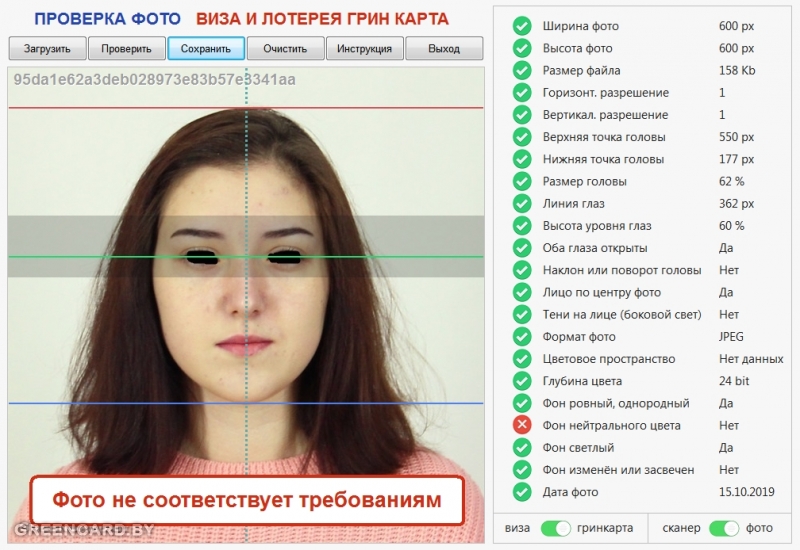Screen dimensions: 800x550
Task: Click the check icon next to Горизонт. разрешение
Action: click(522, 92)
